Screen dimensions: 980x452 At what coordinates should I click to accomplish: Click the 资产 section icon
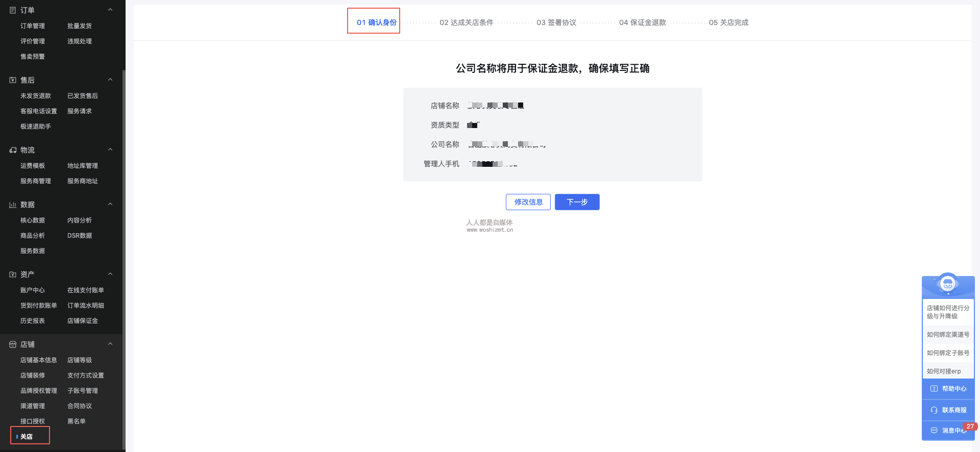point(13,274)
